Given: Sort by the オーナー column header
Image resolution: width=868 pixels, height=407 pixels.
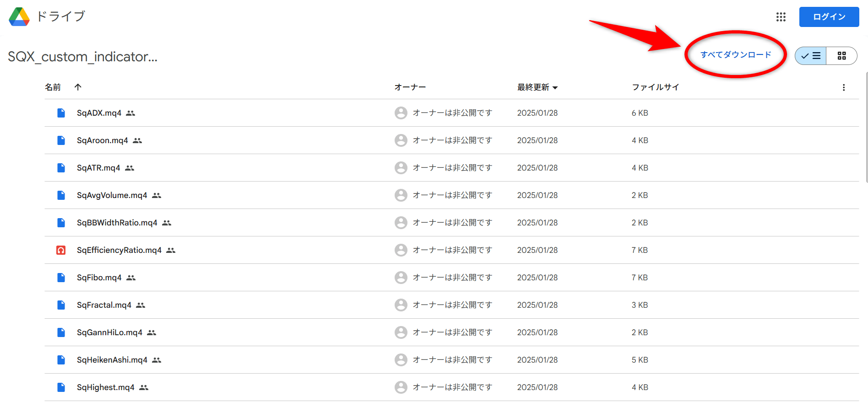Looking at the screenshot, I should [x=410, y=87].
